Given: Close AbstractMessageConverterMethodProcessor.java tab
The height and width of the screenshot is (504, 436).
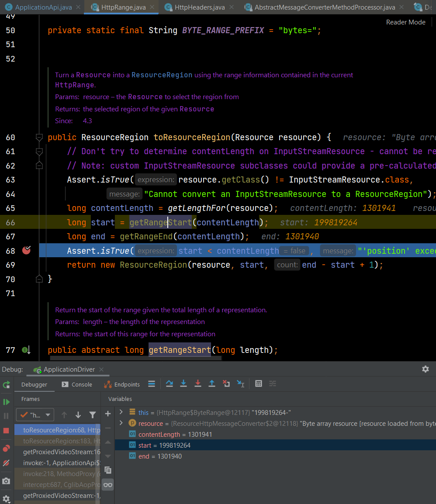Looking at the screenshot, I should point(401,7).
